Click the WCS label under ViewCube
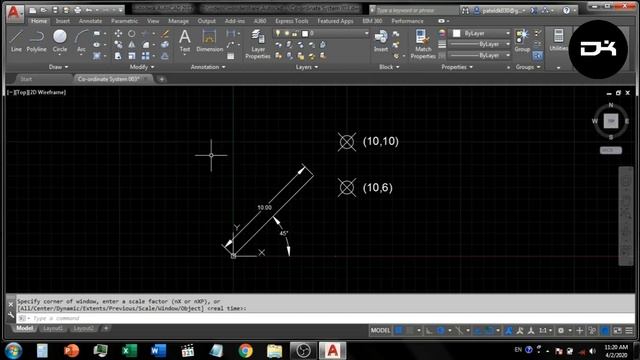640x360 pixels. (611, 150)
